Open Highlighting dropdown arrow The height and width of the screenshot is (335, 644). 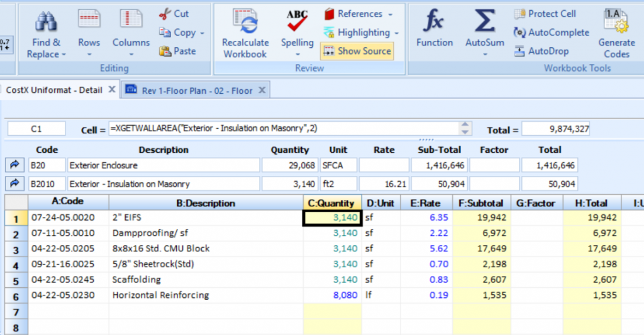pyautogui.click(x=396, y=33)
